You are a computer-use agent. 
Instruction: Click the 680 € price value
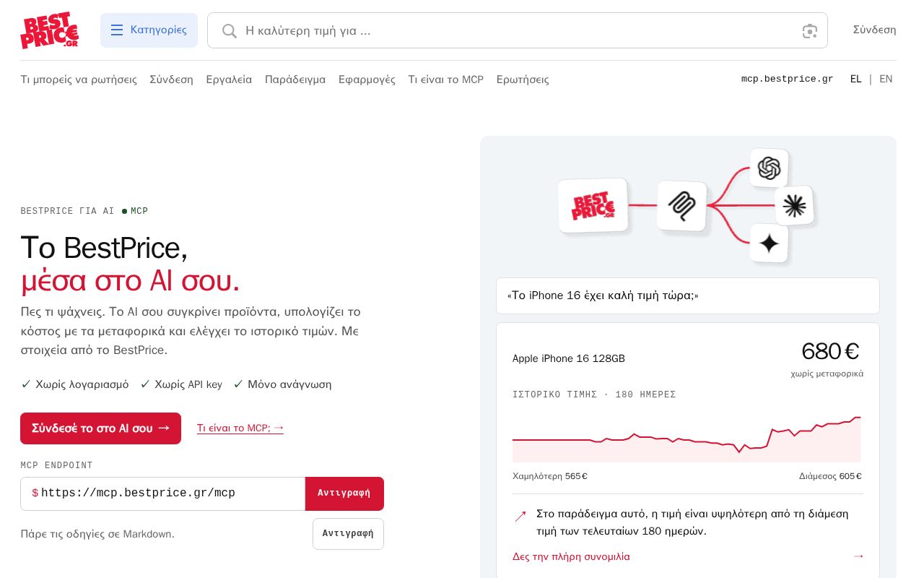click(x=830, y=351)
